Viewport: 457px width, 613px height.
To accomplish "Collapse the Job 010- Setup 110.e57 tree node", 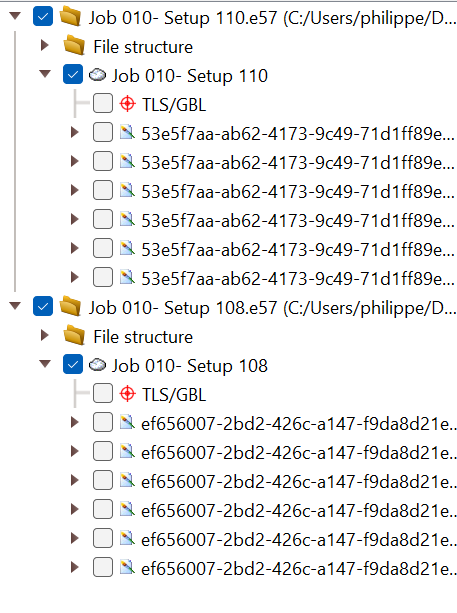I will click(15, 16).
